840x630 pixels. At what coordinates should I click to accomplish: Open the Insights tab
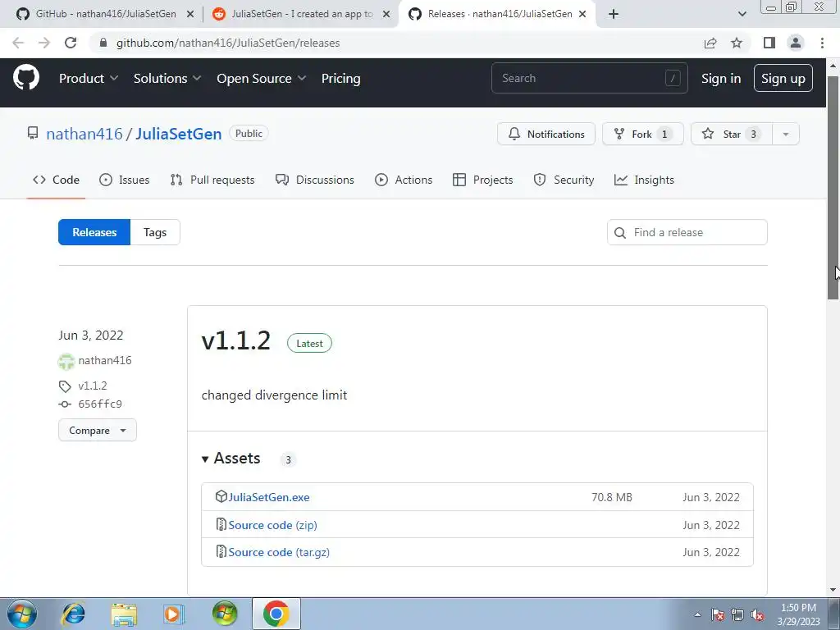click(644, 180)
